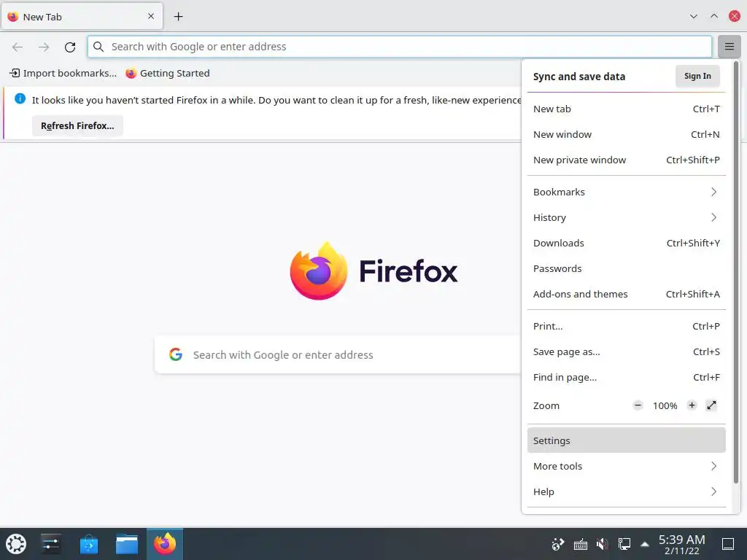Open Downloads from the menu

[x=626, y=244]
